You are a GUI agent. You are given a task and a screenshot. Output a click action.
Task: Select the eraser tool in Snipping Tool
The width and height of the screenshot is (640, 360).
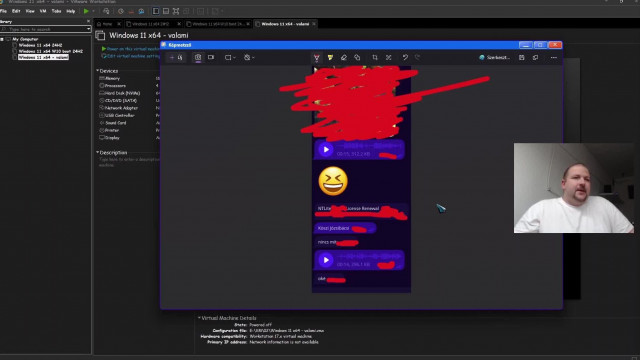[x=344, y=58]
